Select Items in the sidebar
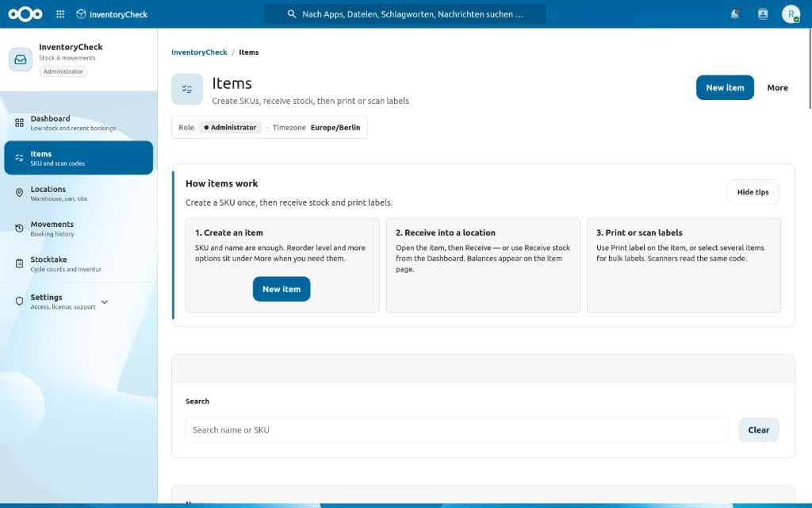The height and width of the screenshot is (508, 812). point(79,158)
